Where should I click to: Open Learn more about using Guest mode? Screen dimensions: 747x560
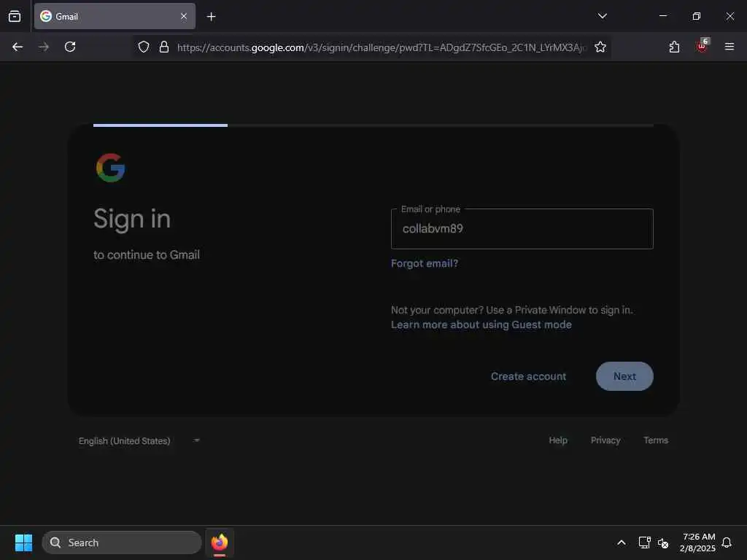coord(481,324)
